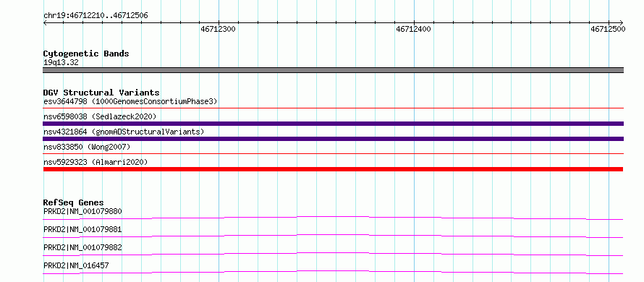644x282 pixels.
Task: Click the purple bar for nsv6598038
Action: pos(333,124)
